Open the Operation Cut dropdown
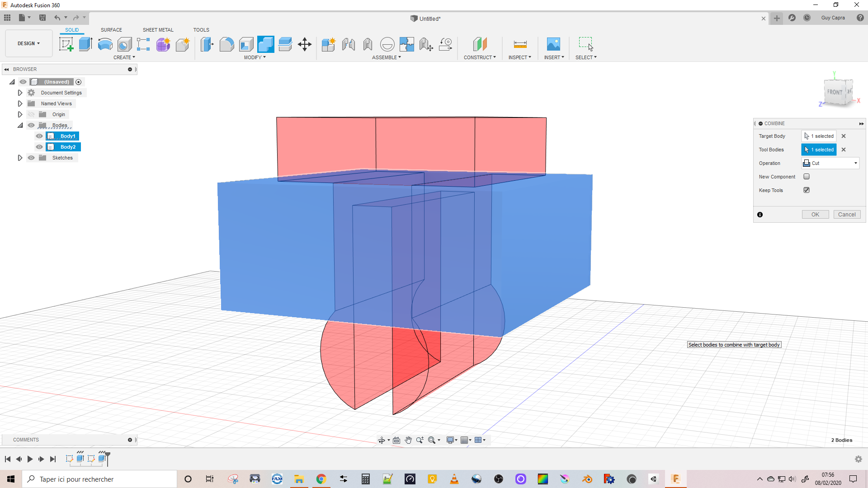 pyautogui.click(x=831, y=163)
